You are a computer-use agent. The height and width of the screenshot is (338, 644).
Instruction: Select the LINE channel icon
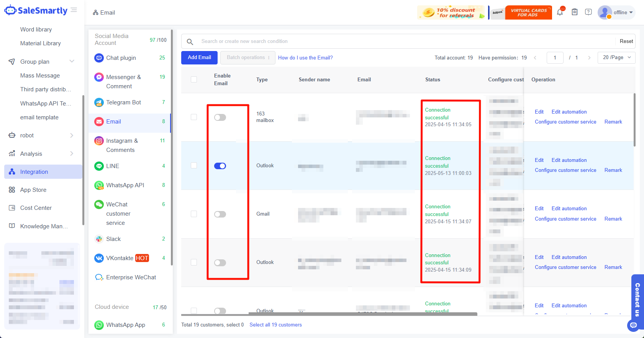(99, 166)
